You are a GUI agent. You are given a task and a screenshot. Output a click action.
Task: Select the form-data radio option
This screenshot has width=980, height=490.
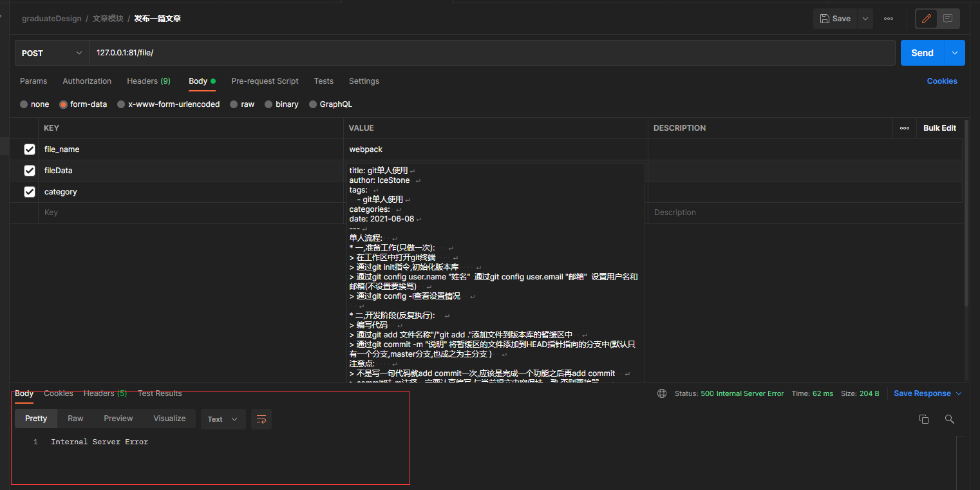(83, 104)
